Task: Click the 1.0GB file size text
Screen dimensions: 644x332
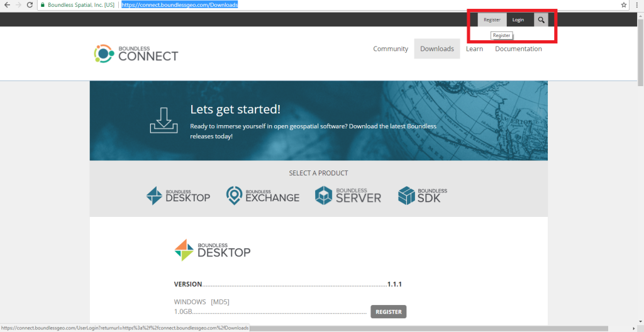Action: [x=183, y=311]
